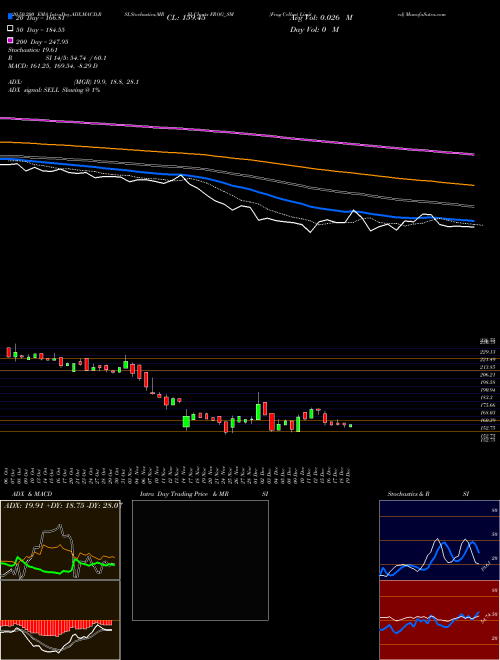Click the 'CL: 159.45' closing price value
The width and height of the screenshot is (500, 660).
tap(186, 18)
